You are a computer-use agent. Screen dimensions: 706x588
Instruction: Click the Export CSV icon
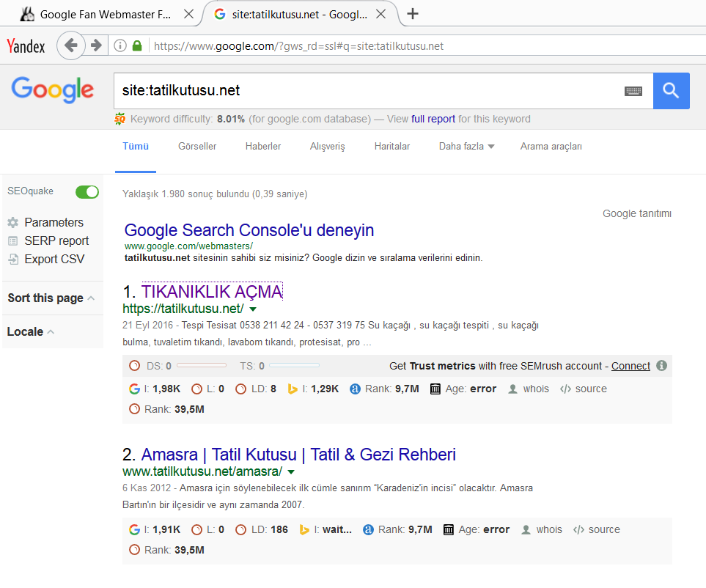(x=13, y=260)
